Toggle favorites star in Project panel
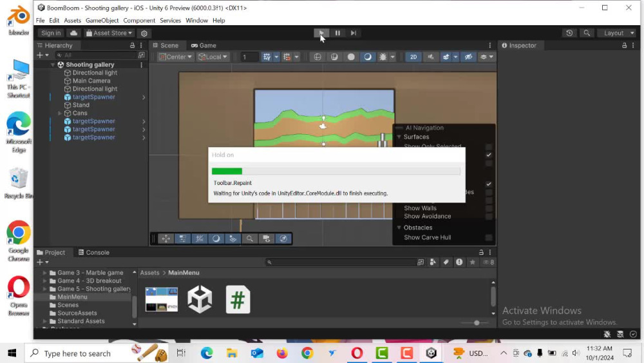The width and height of the screenshot is (644, 363). (472, 262)
